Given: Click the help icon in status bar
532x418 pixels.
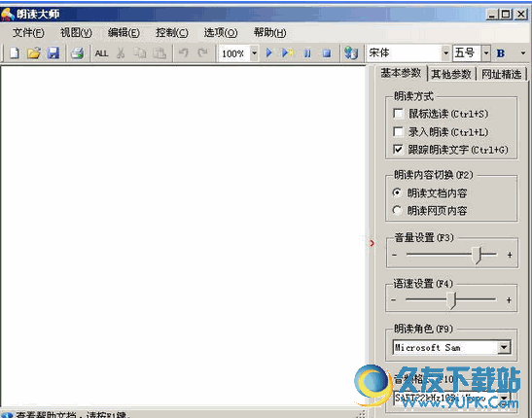Looking at the screenshot, I should pyautogui.click(x=7, y=415).
